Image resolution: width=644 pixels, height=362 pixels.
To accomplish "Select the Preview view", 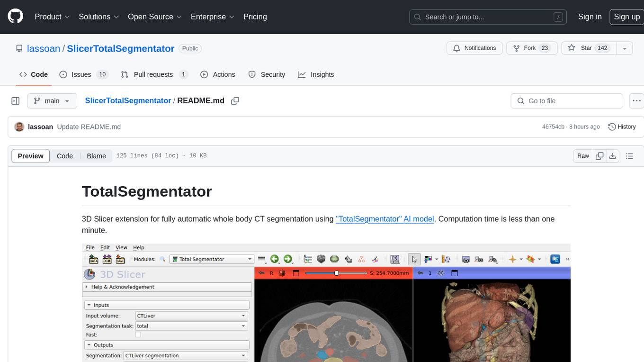I will coord(31,156).
